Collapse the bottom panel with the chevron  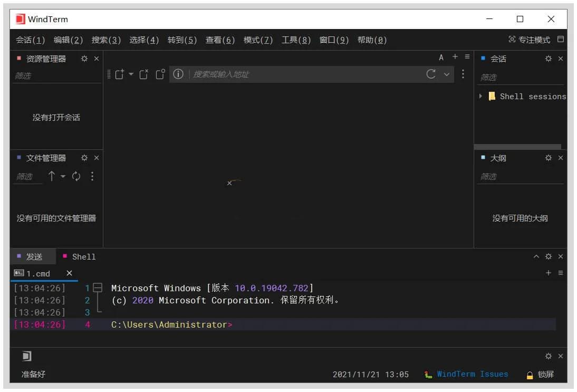click(x=536, y=256)
